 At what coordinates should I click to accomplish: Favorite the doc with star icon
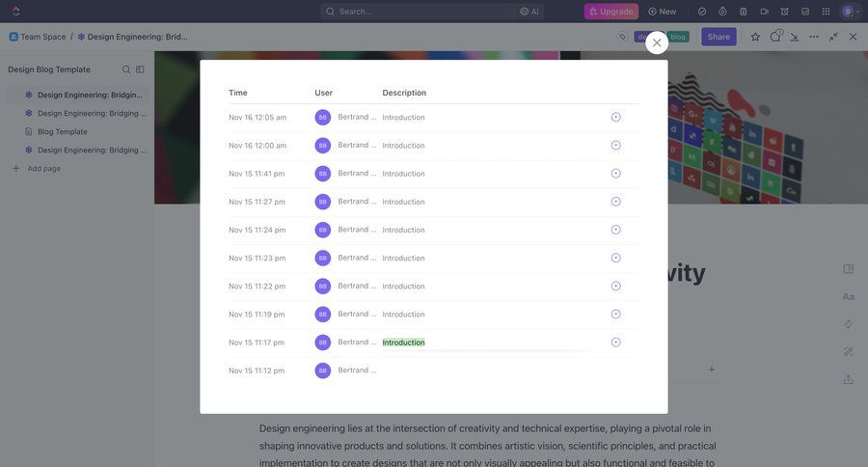click(x=755, y=37)
